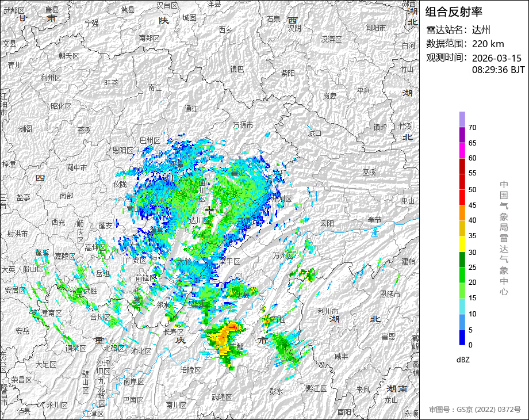Click the '紫阳' map label

click(x=288, y=73)
